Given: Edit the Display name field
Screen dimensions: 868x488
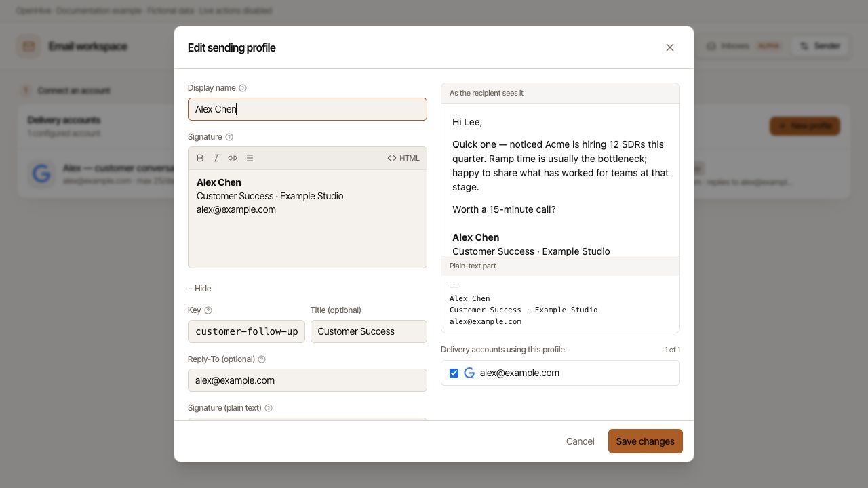Looking at the screenshot, I should click(x=307, y=109).
